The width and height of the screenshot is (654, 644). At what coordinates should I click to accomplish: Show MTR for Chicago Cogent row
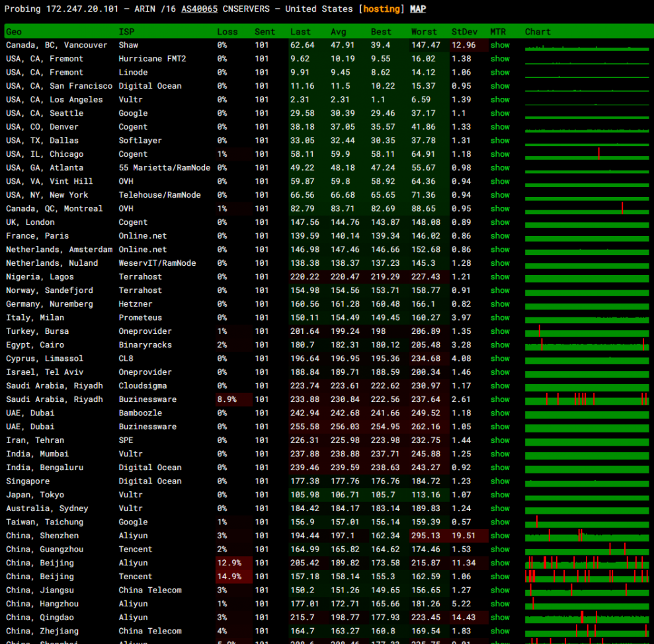click(x=500, y=154)
